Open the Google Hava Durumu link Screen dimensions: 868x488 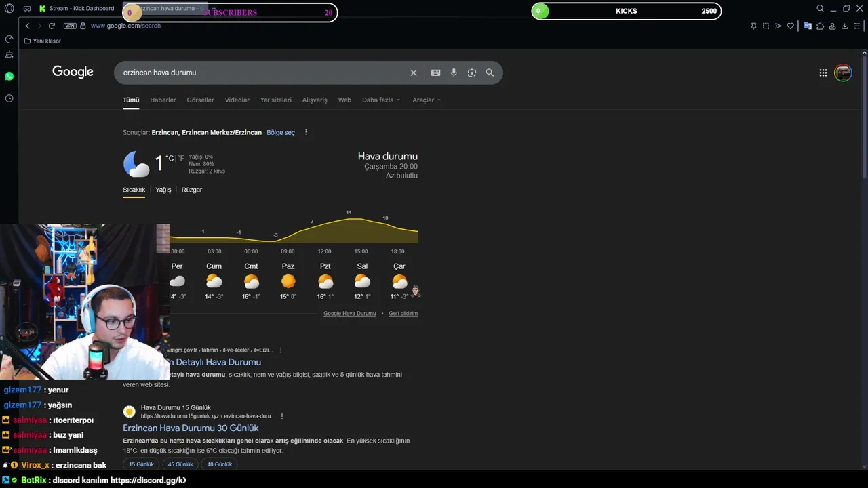(x=349, y=314)
